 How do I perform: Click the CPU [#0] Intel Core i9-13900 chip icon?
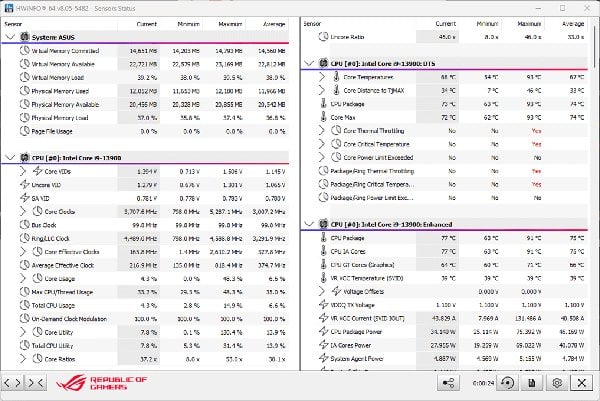click(25, 158)
